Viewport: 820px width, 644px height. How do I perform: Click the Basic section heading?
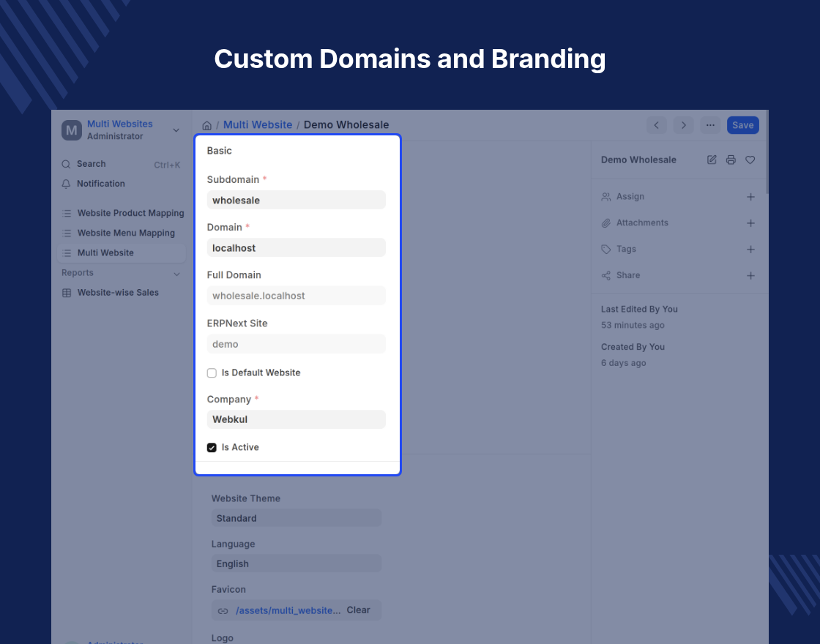click(x=219, y=151)
